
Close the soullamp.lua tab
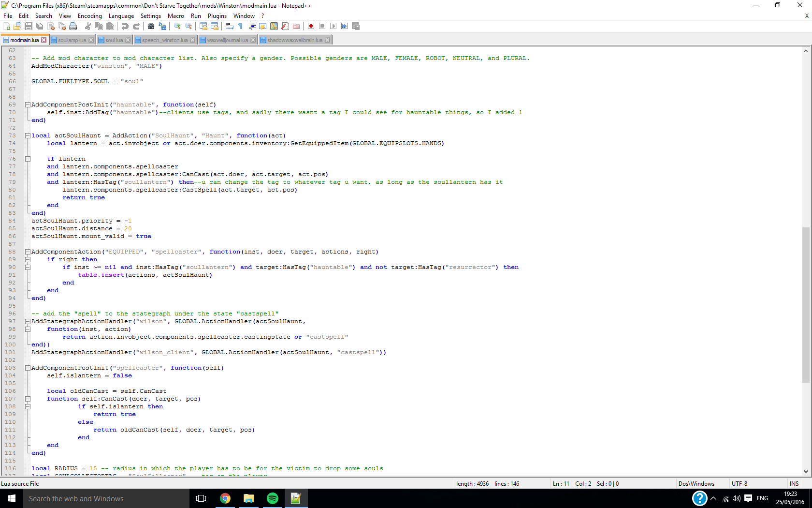coord(91,40)
